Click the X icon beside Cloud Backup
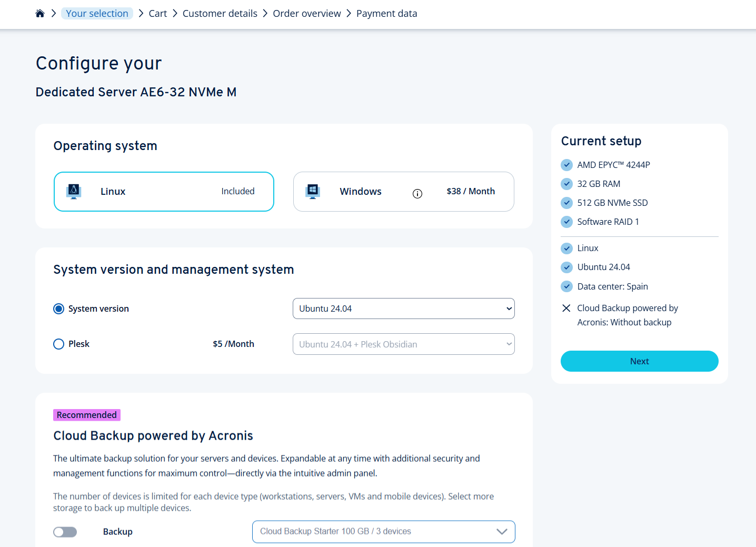Viewport: 756px width, 547px height. coord(566,308)
